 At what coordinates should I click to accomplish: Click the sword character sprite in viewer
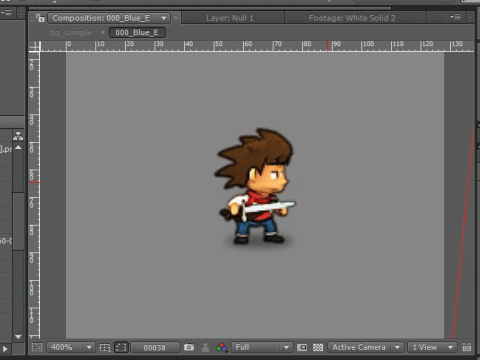255,188
